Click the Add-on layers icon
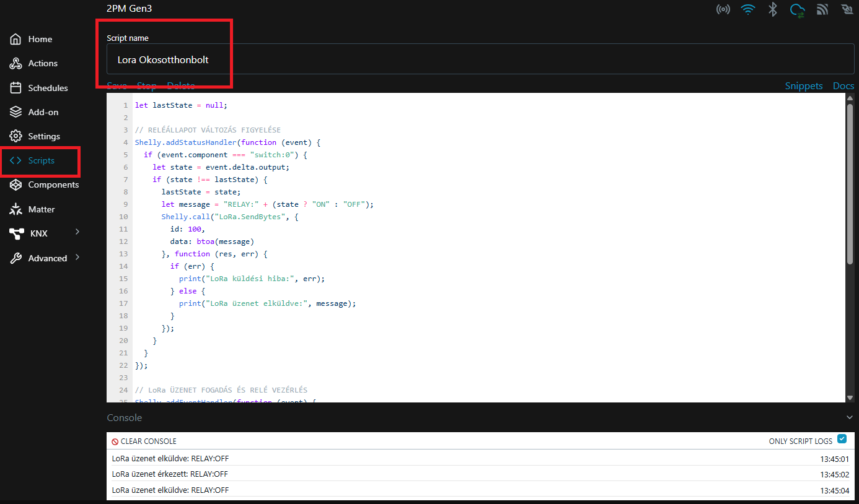This screenshot has width=859, height=504. (x=16, y=112)
